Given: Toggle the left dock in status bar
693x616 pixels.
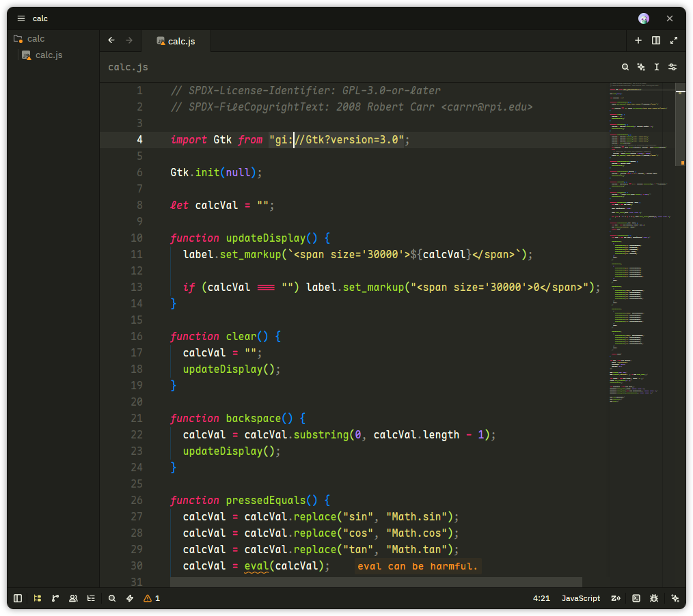Looking at the screenshot, I should coord(18,598).
